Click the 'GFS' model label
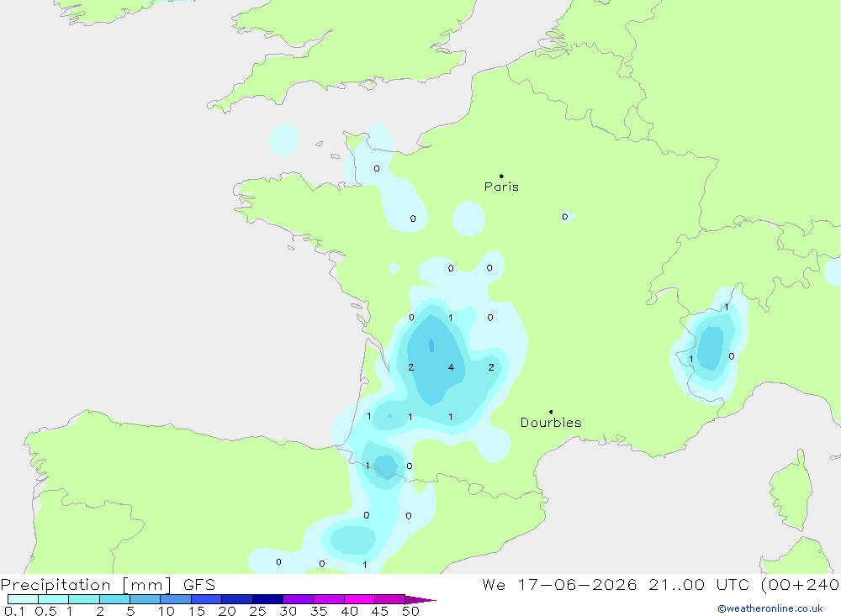This screenshot has width=841, height=616. click(199, 584)
